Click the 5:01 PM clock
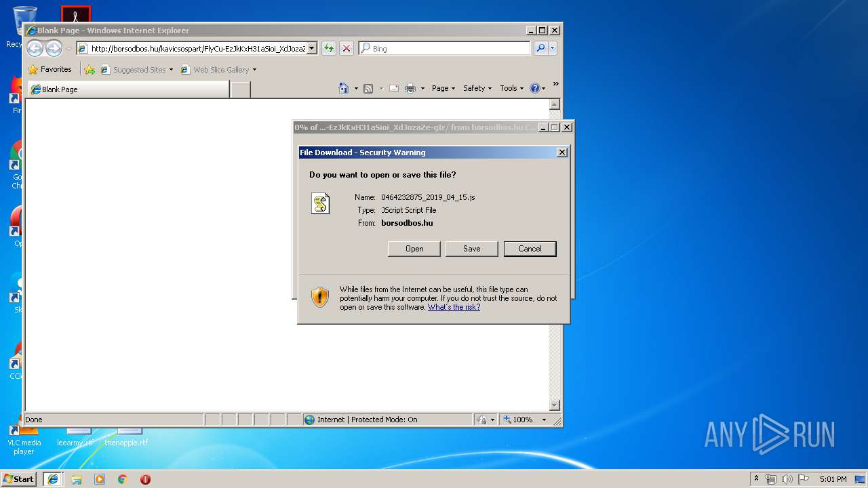The image size is (868, 488). (833, 479)
